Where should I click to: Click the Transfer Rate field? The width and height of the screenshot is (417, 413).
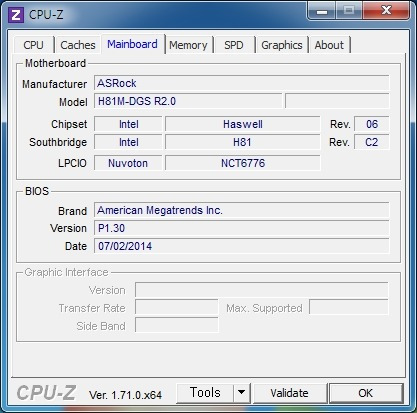[x=177, y=308]
